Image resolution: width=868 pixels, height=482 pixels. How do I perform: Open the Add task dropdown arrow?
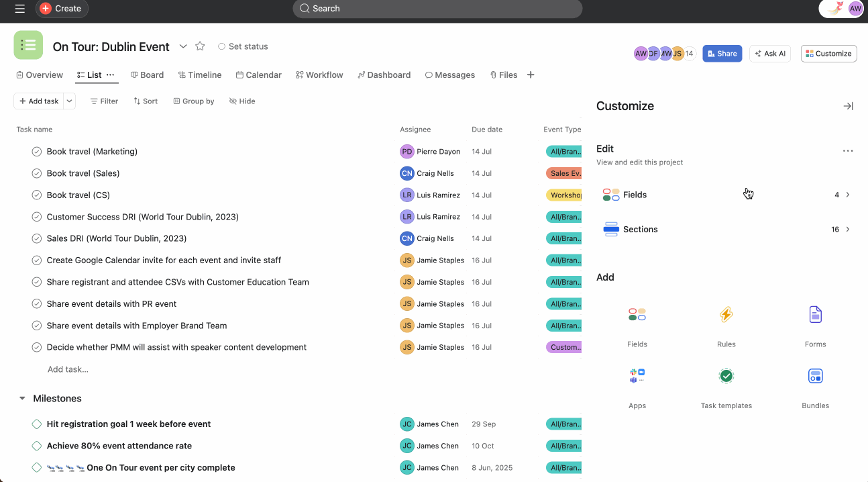(69, 101)
